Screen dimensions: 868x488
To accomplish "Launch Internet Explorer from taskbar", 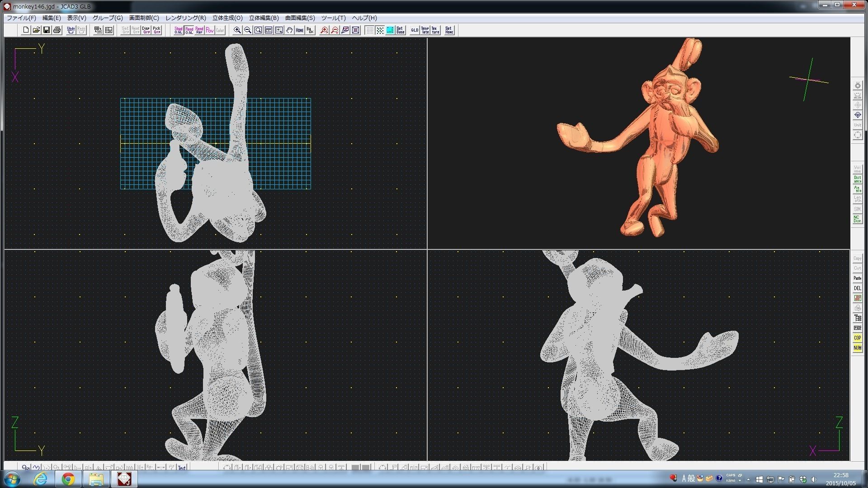I will (41, 479).
